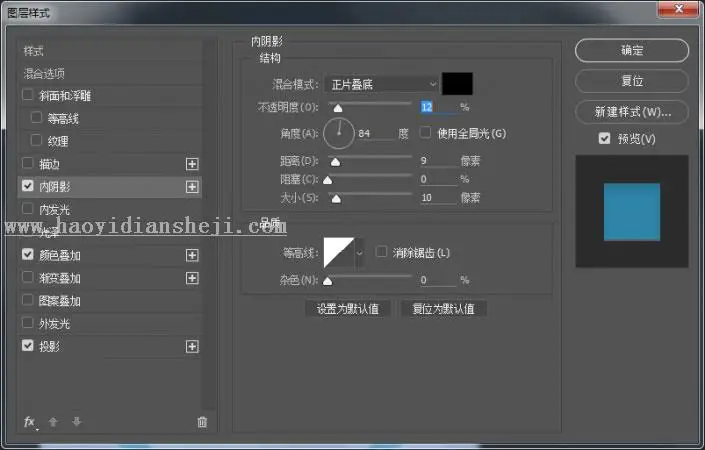Click the 阻塞 slider handle
This screenshot has width=705, height=450.
coord(328,180)
